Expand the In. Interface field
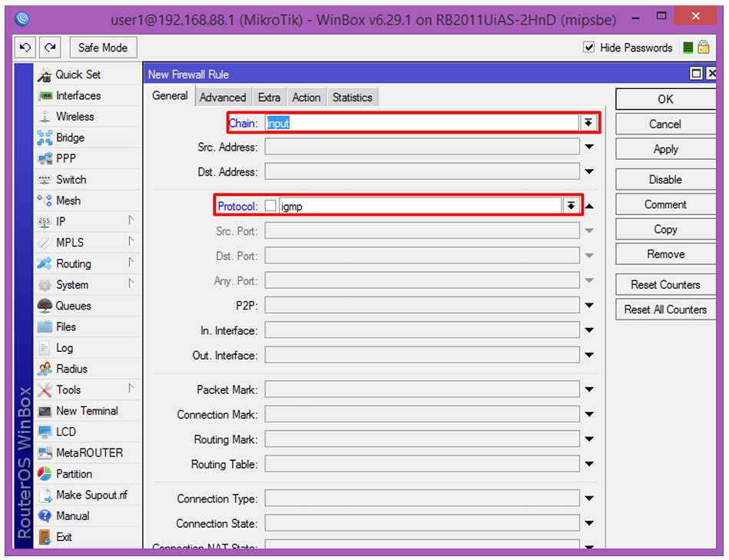The width and height of the screenshot is (729, 560). (x=589, y=330)
